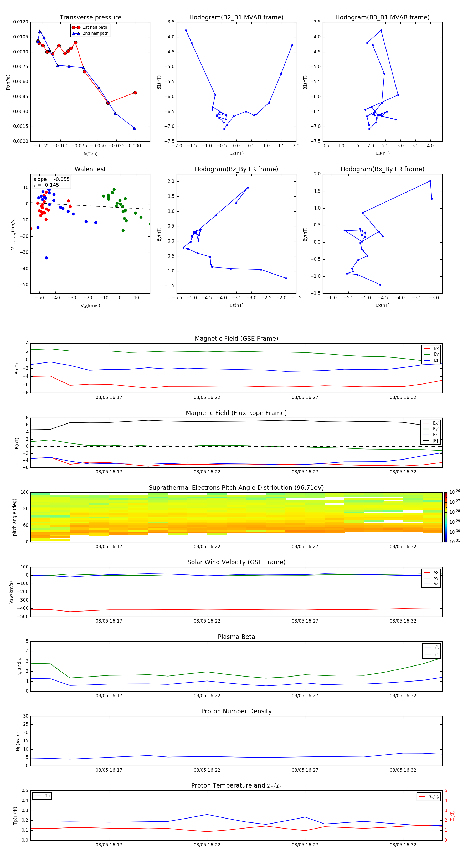Click '03/05 16:32' tick under proton temperature panel

click(403, 845)
